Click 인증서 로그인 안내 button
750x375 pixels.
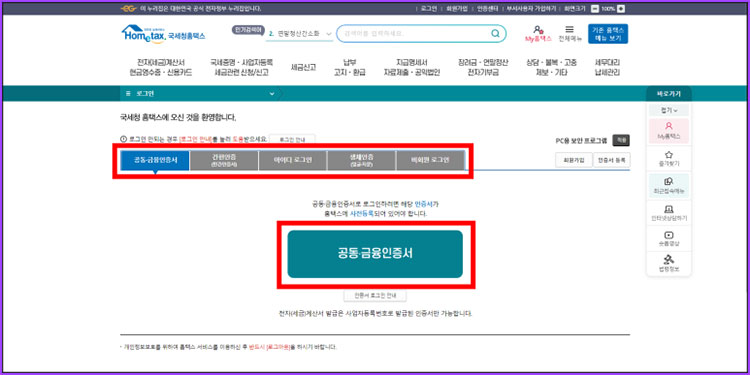pyautogui.click(x=375, y=296)
